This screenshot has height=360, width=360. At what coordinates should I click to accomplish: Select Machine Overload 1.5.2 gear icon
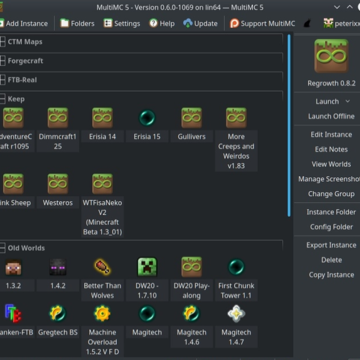[102, 313]
